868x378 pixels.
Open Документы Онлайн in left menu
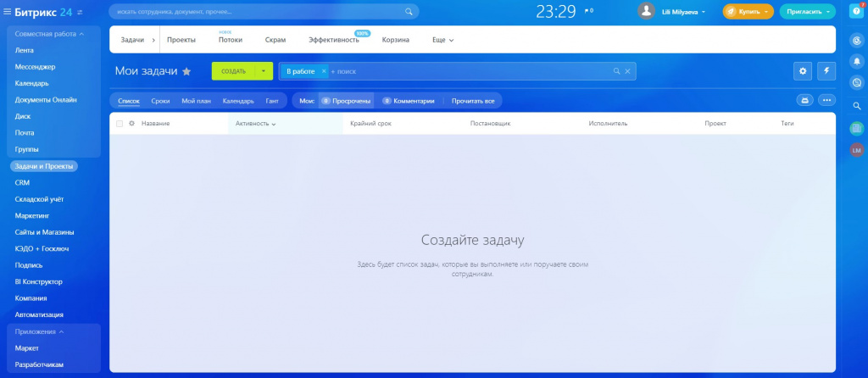coord(46,100)
